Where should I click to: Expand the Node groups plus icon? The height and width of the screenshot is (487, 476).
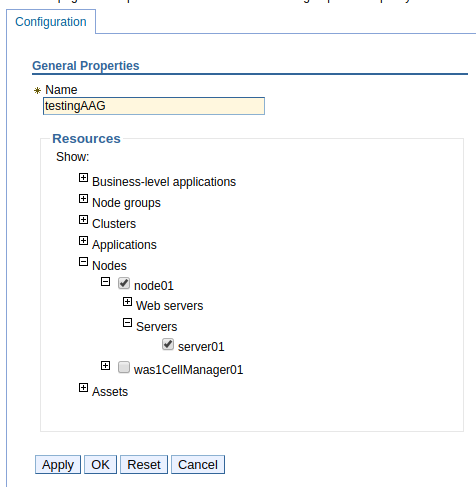click(x=83, y=199)
